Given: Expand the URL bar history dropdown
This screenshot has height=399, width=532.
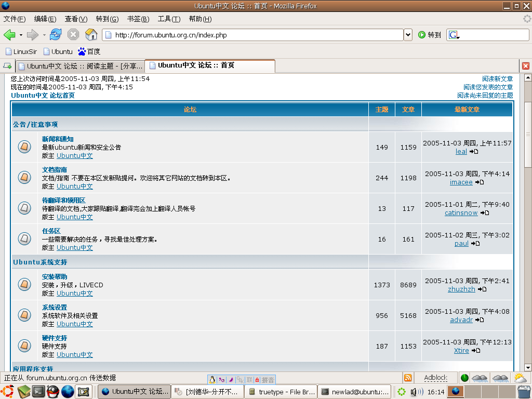Looking at the screenshot, I should pyautogui.click(x=408, y=35).
